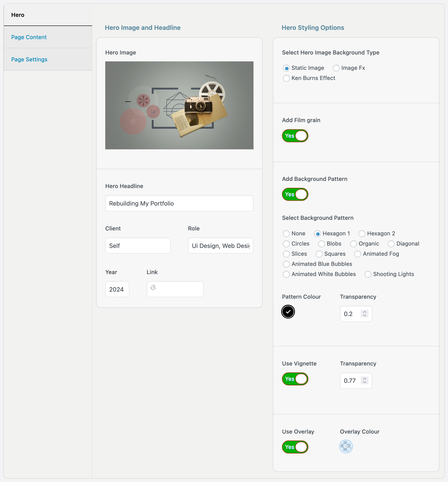Click the Hero Image thumbnail
448x482 pixels.
(x=179, y=105)
